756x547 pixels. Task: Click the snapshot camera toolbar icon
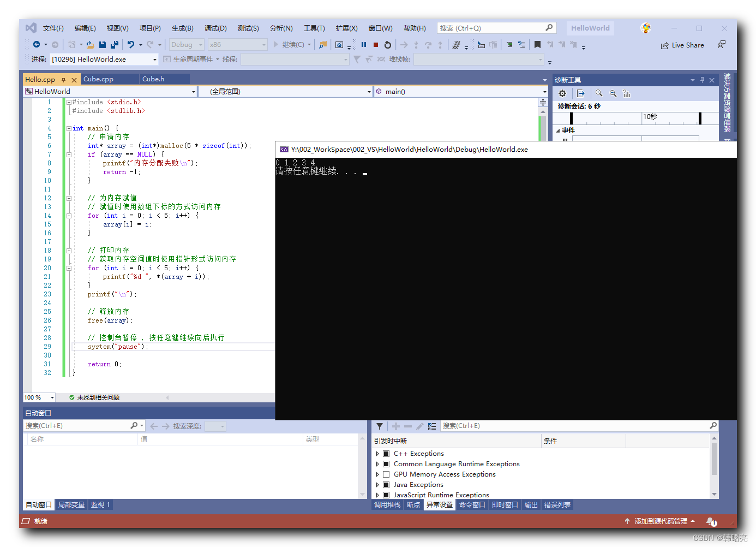click(x=339, y=45)
